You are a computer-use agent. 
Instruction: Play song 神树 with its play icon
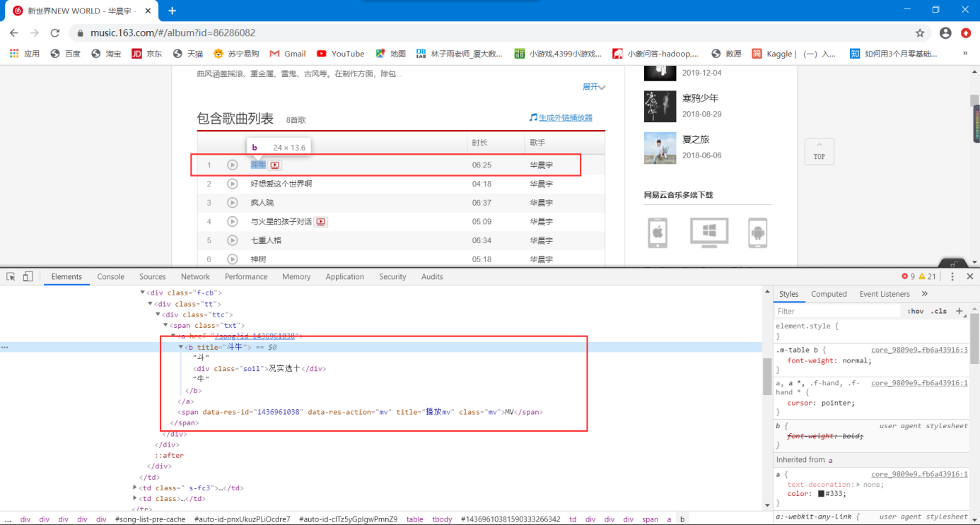pyautogui.click(x=232, y=259)
